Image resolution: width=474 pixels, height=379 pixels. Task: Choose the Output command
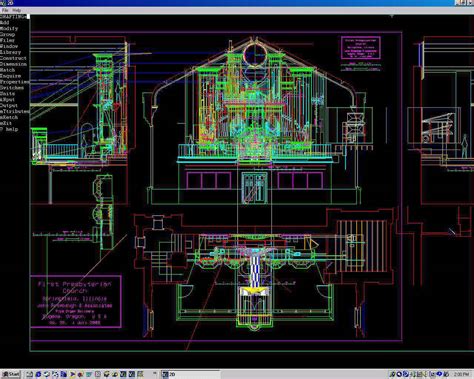9,105
